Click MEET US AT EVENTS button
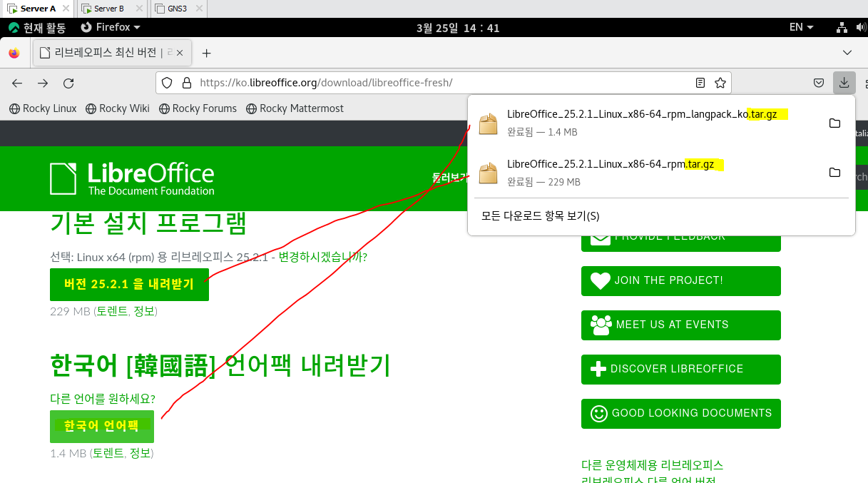The height and width of the screenshot is (483, 868). coord(681,325)
